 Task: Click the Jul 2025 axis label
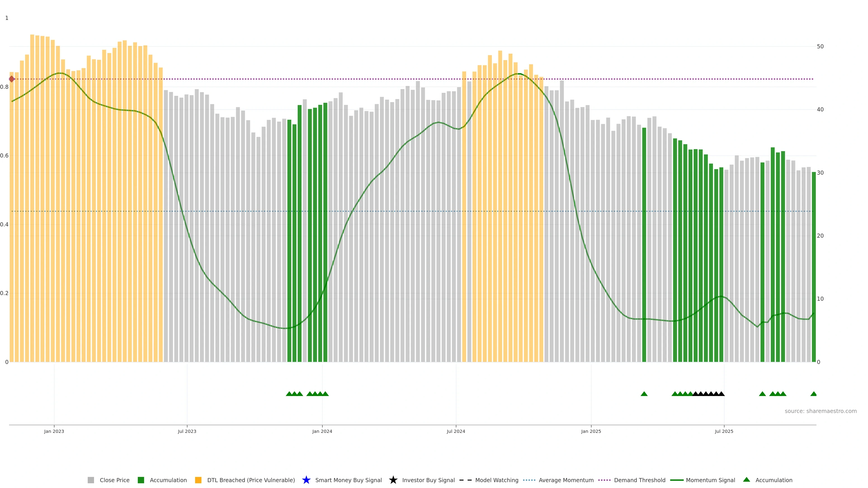pos(724,431)
